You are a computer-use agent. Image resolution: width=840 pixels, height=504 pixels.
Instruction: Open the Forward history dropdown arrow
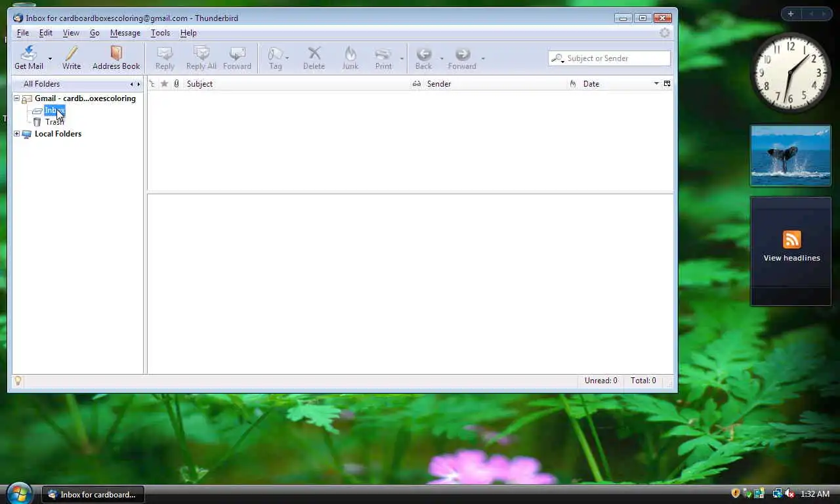[x=483, y=58]
